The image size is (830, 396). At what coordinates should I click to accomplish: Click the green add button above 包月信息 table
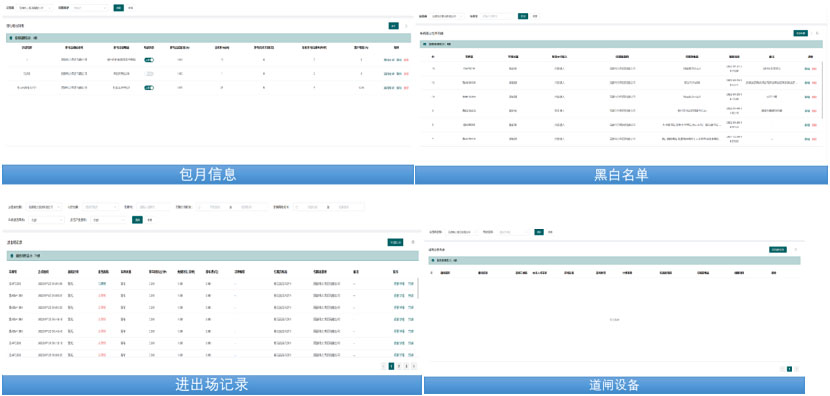coord(393,25)
